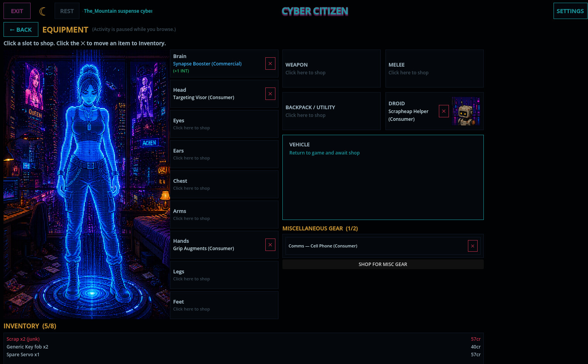Remove Scrapheap Helper droid with X
The image size is (588, 364).
[444, 111]
